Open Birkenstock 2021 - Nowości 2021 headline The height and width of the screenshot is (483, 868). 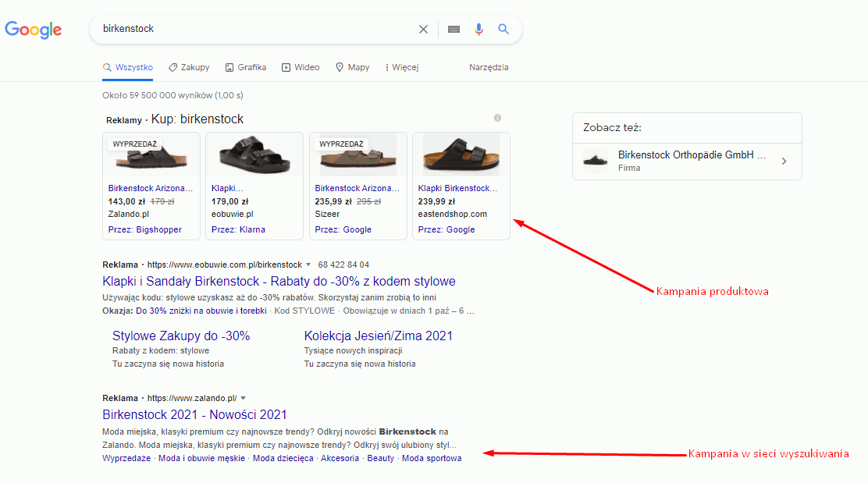click(195, 414)
